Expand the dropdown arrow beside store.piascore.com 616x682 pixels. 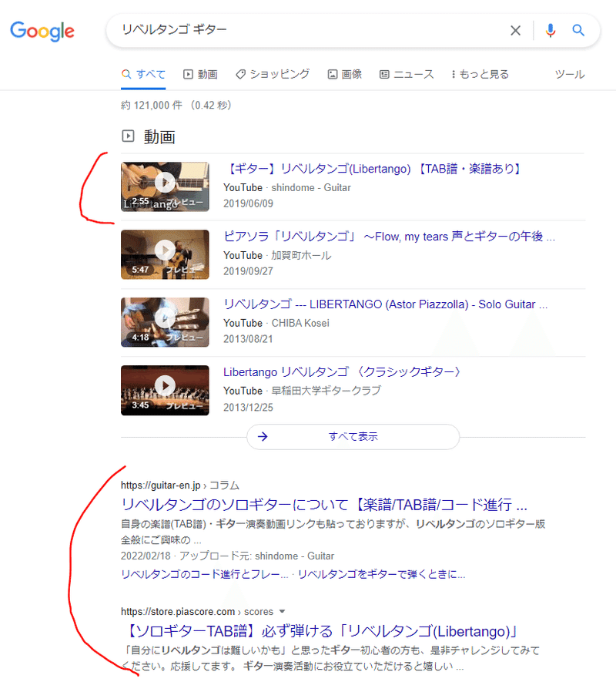282,612
